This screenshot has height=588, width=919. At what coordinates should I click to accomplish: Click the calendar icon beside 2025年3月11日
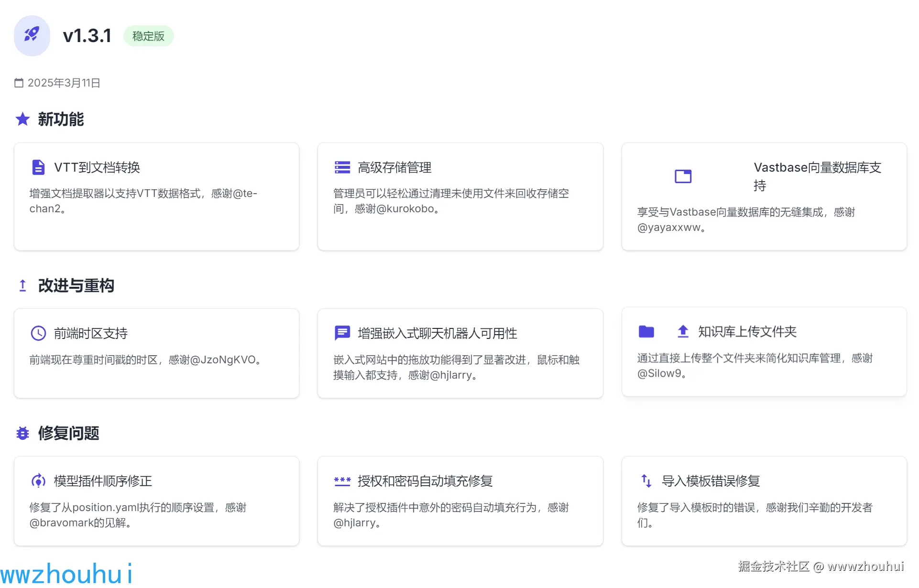pos(19,83)
